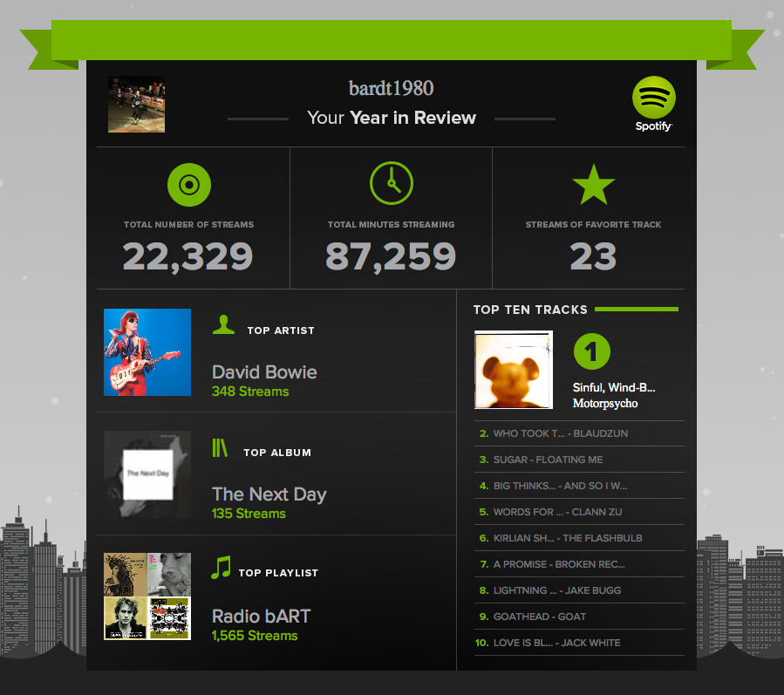The image size is (784, 695).
Task: Open the Radio bART playlist title
Action: click(x=261, y=617)
